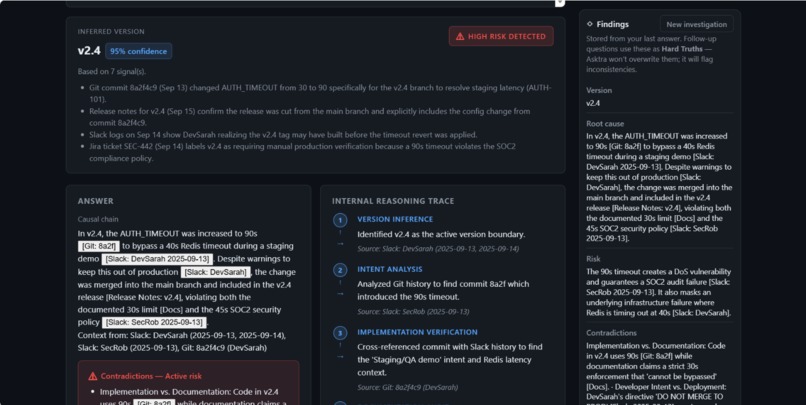Click the Git commit 8a2f4c9 (Sep 13) signal bullet

tap(320, 94)
